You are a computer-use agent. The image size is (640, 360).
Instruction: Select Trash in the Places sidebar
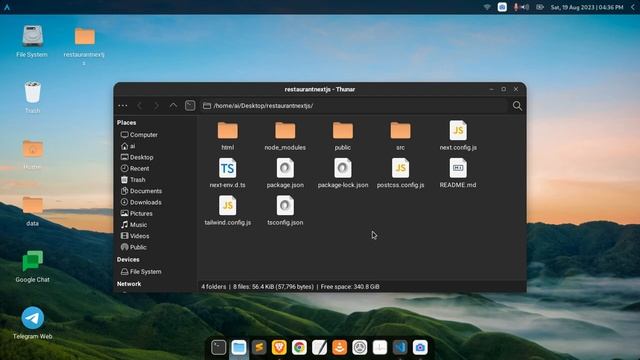[133, 180]
